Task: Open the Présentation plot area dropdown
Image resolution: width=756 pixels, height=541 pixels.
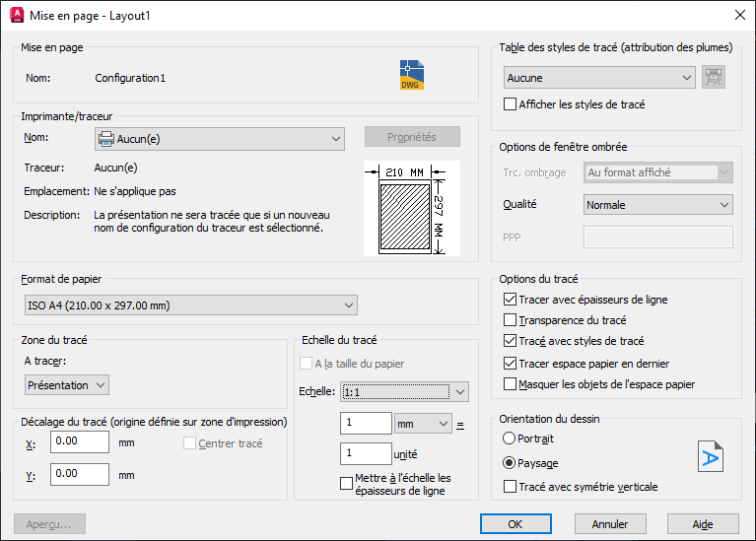Action: coord(67,384)
